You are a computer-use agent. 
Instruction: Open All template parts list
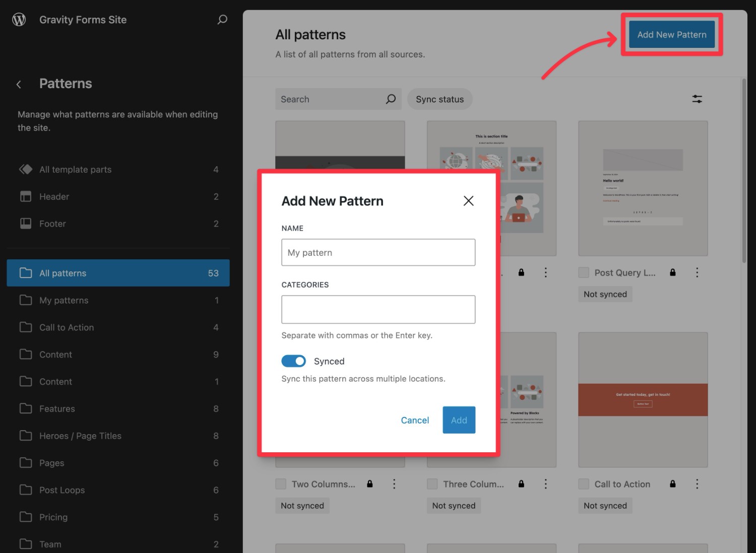click(x=118, y=169)
